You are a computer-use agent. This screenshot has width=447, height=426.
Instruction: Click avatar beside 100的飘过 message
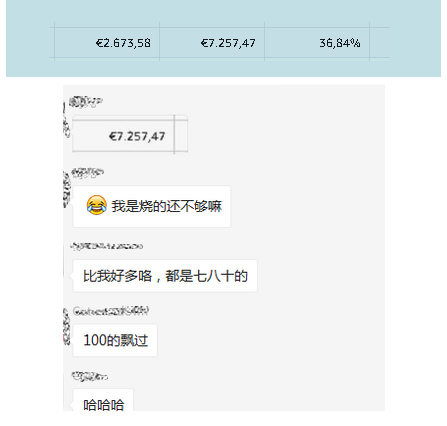tap(67, 327)
